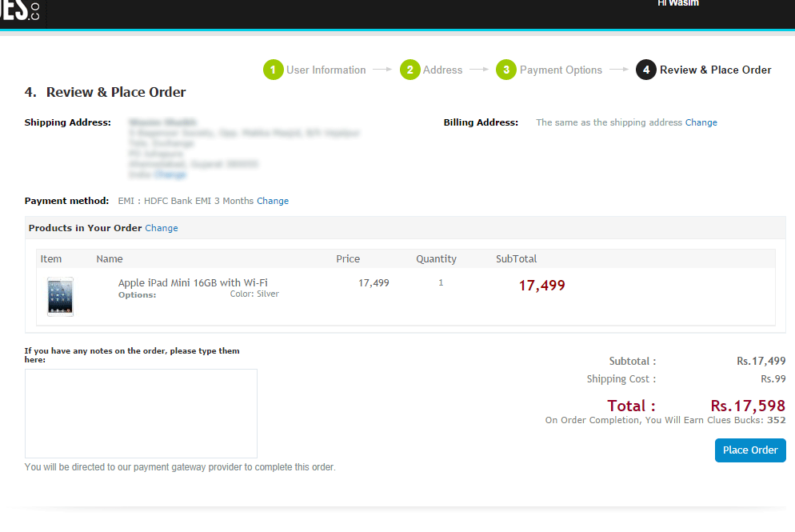Click the price 17,499 in the Price column
The width and height of the screenshot is (795, 532).
[374, 283]
